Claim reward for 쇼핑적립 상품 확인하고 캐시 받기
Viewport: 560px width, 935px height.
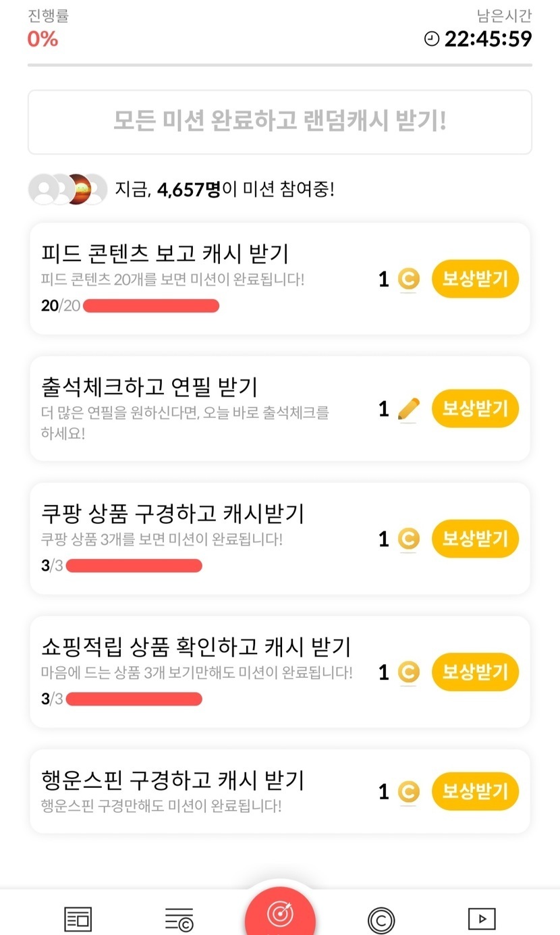(475, 672)
